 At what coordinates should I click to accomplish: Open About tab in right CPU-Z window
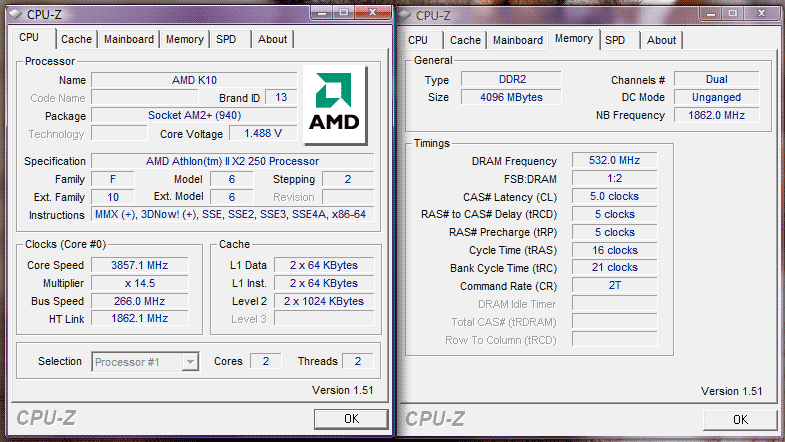[x=661, y=40]
